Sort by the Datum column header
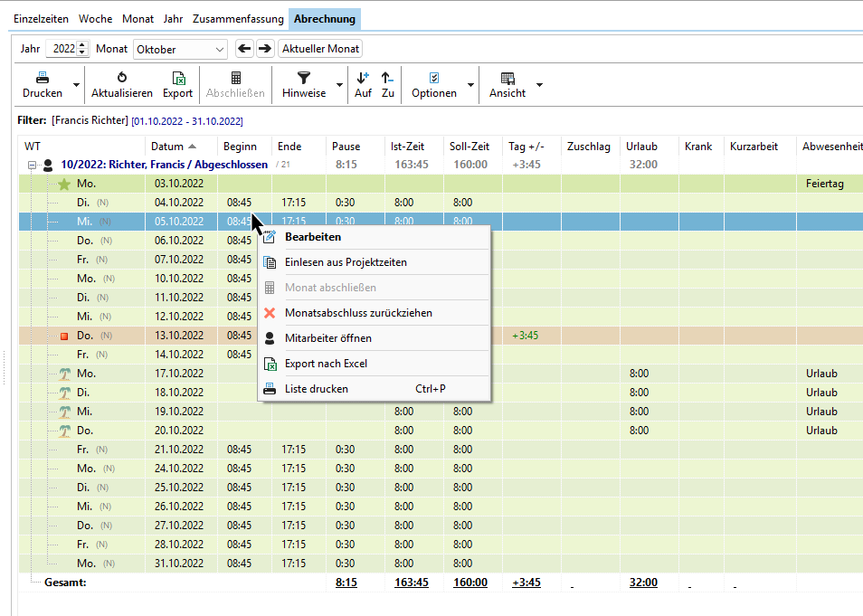This screenshot has width=863, height=616. tap(167, 147)
